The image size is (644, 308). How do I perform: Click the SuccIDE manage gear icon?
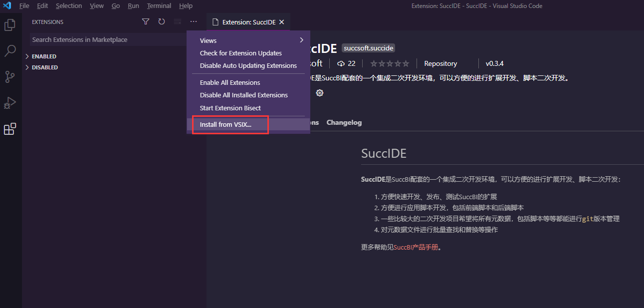click(320, 93)
